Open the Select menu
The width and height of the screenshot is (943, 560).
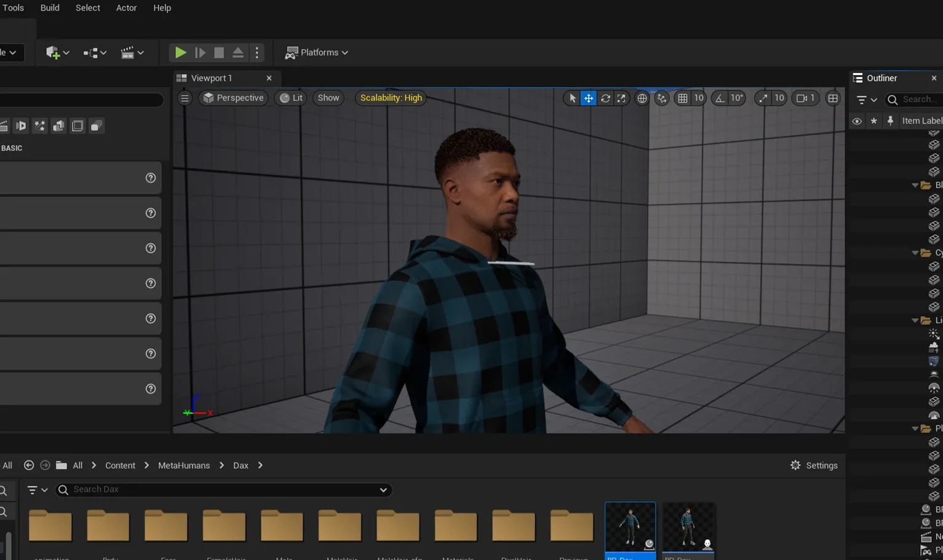pos(88,8)
